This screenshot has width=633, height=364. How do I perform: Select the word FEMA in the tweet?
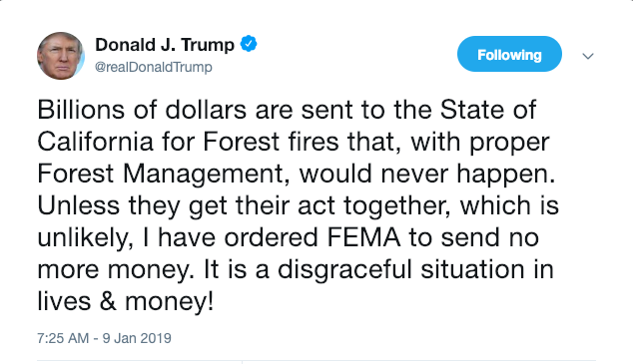[x=364, y=237]
